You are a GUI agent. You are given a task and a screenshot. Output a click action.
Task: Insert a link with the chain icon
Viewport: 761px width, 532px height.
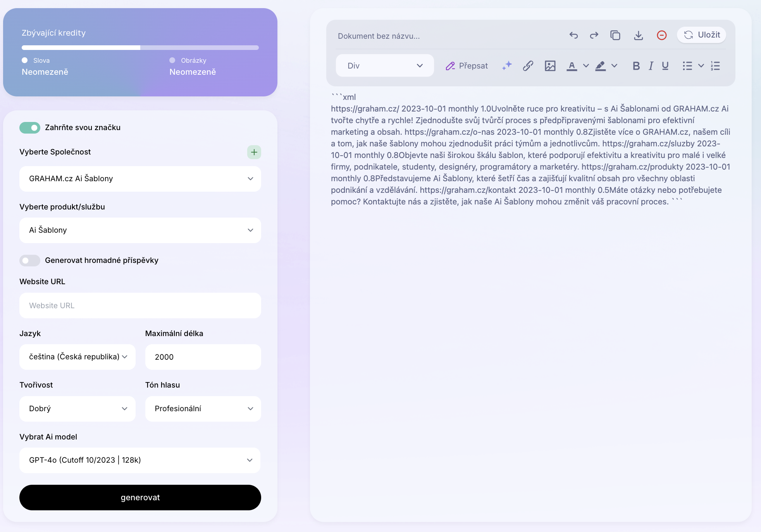click(528, 66)
